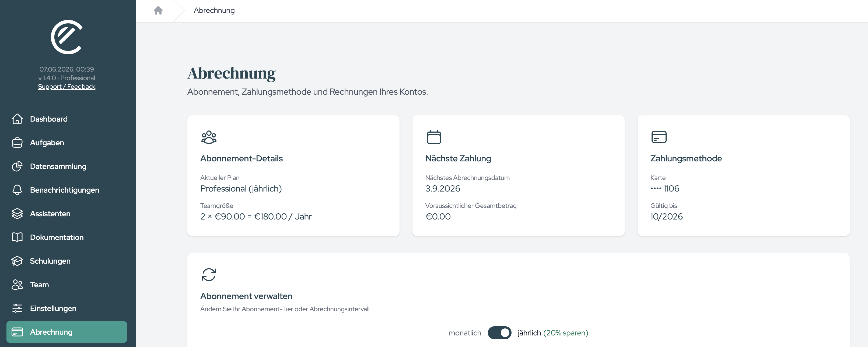Image resolution: width=868 pixels, height=347 pixels.
Task: Click the Abrechnung page title
Action: (x=232, y=73)
